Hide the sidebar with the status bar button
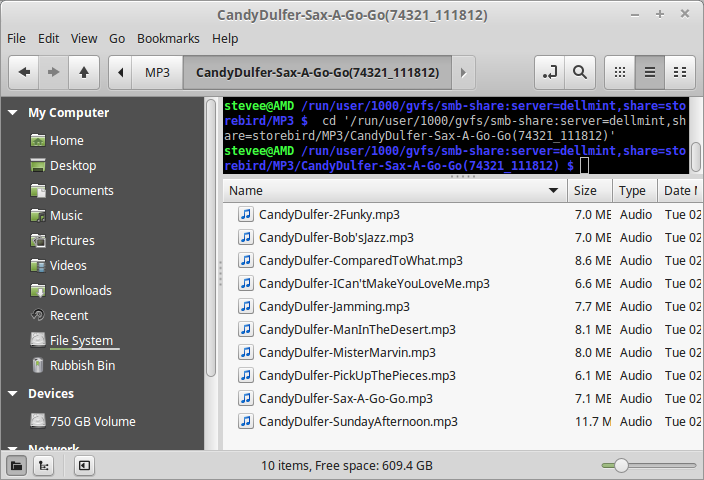This screenshot has width=704, height=480. (x=84, y=465)
